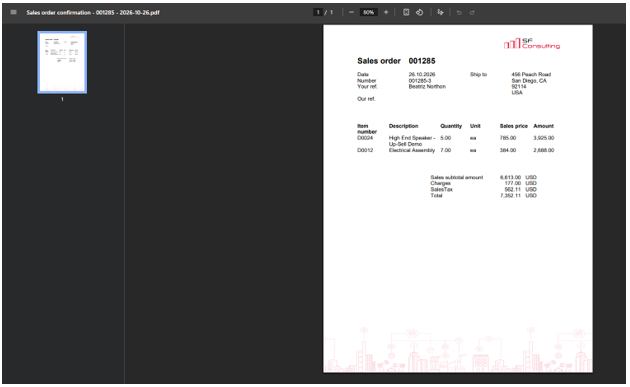630x387 pixels.
Task: Click the 'Quantity' column header
Action: point(451,126)
